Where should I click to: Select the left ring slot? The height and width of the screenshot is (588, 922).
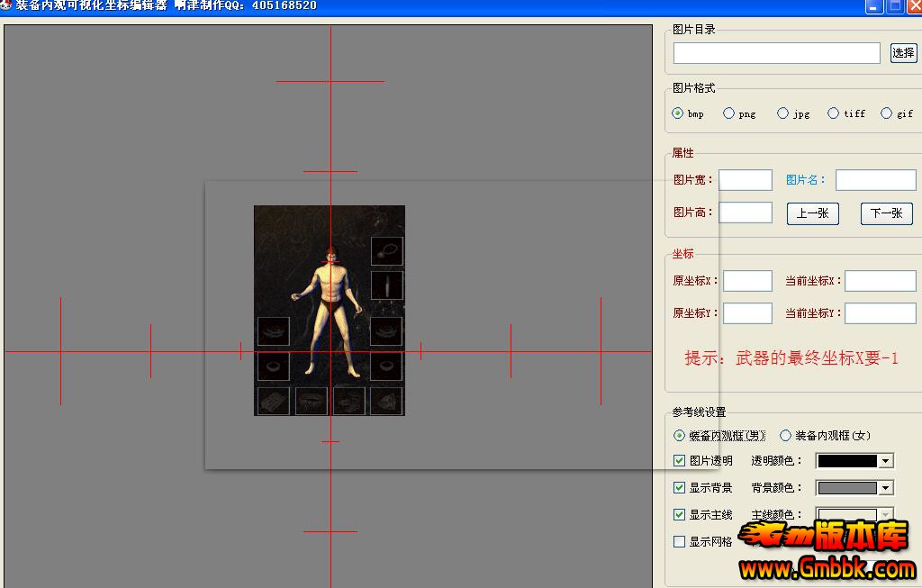pos(273,366)
